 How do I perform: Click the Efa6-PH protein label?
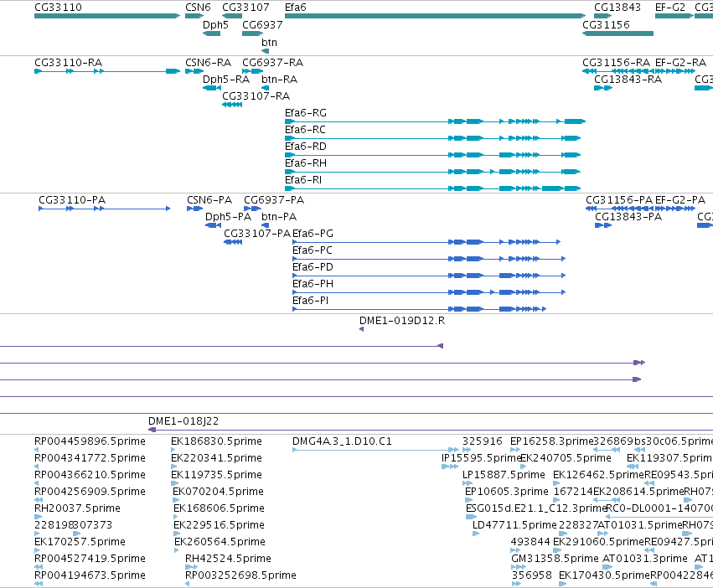(x=313, y=284)
